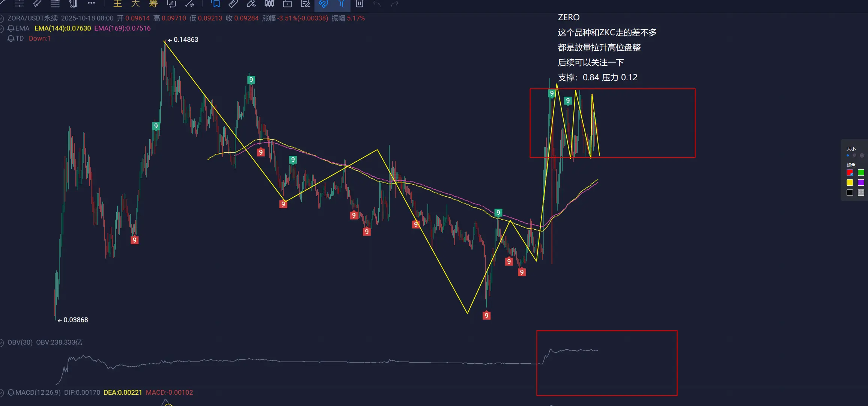This screenshot has height=406, width=868.
Task: Click the trash delete drawings icon
Action: pos(359,4)
